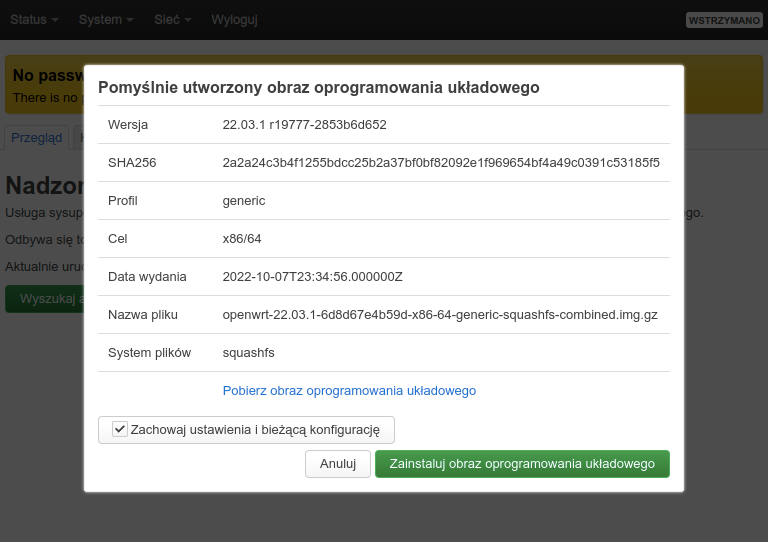Click the Wersja row label

click(128, 125)
